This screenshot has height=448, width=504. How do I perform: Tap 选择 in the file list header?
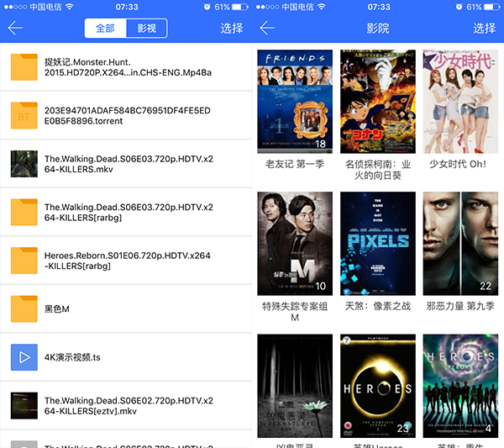[x=232, y=28]
